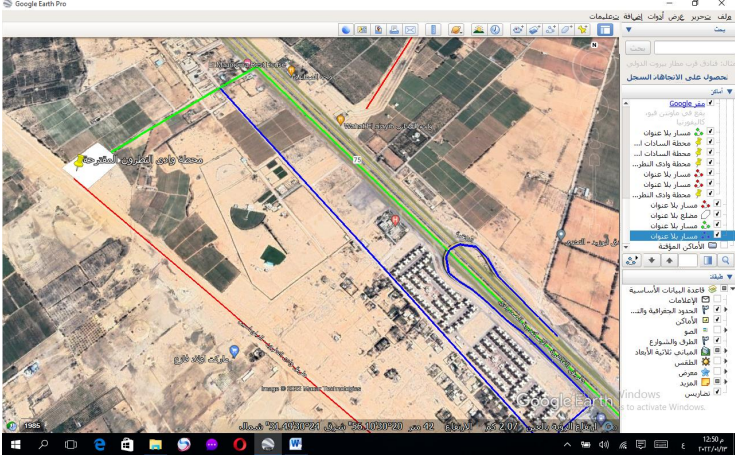Collapse the بحث search panel triangle
Image resolution: width=735 pixels, height=455 pixels.
(629, 30)
